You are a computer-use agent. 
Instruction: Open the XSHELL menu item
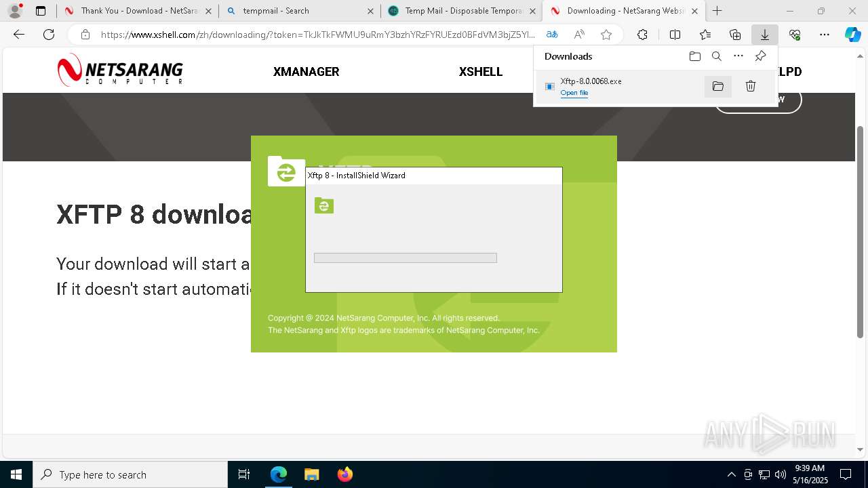coord(480,72)
